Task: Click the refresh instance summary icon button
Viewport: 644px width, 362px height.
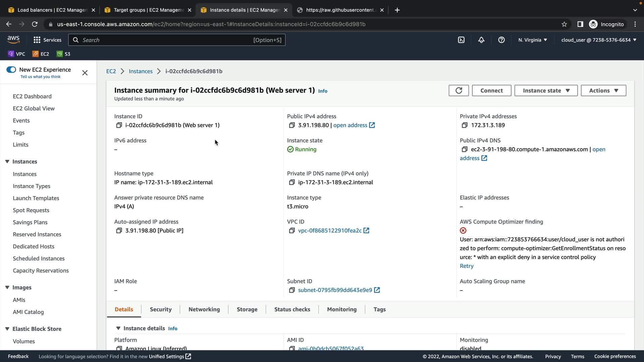Action: click(x=459, y=90)
